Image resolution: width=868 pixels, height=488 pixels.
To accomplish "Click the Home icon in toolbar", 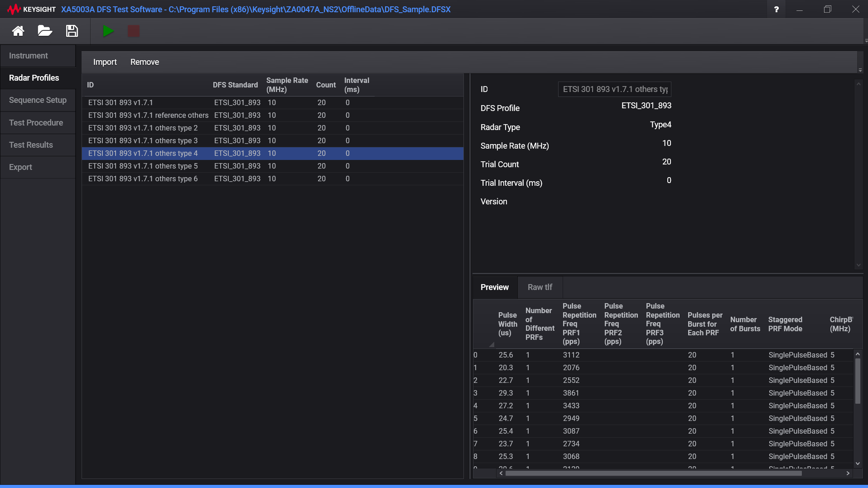I will [18, 31].
